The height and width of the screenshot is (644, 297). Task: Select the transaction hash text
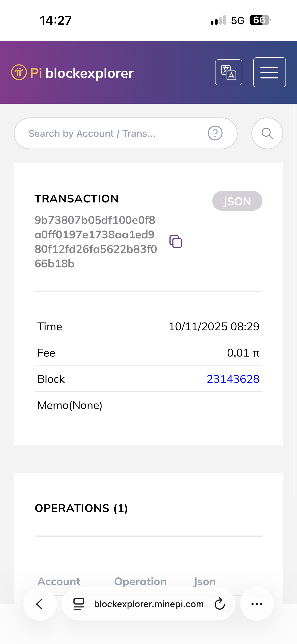(x=96, y=242)
